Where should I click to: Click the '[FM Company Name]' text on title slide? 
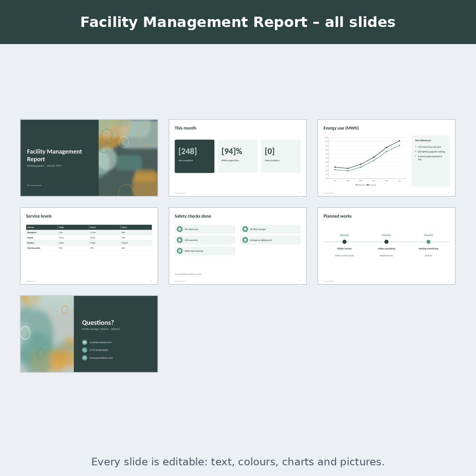point(35,185)
